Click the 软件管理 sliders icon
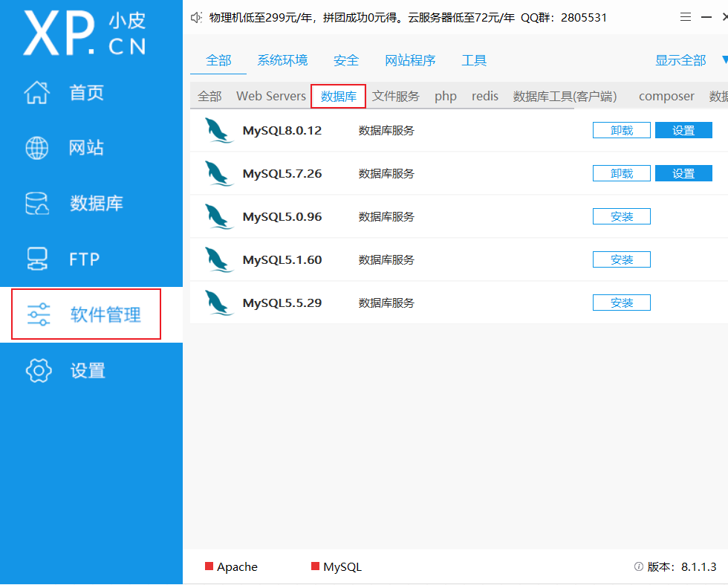The height and width of the screenshot is (585, 728). coord(39,314)
